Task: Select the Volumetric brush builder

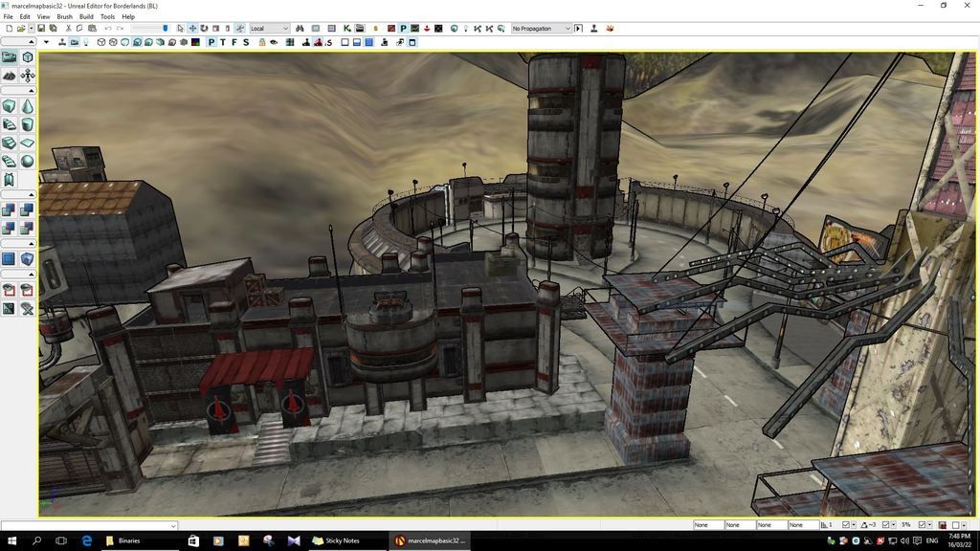Action: [9, 180]
